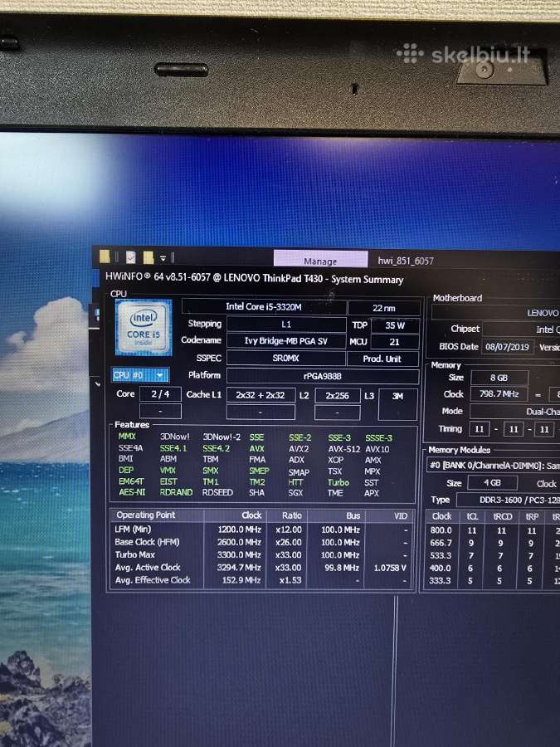Click the 3294.7 MHz active clock value
The width and height of the screenshot is (560, 747).
[239, 568]
